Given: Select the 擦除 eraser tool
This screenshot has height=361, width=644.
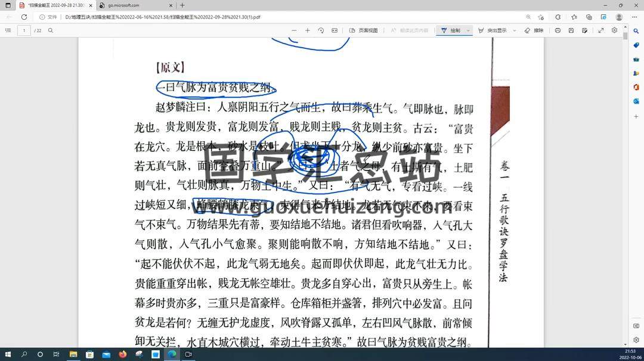Looking at the screenshot, I should click(534, 30).
